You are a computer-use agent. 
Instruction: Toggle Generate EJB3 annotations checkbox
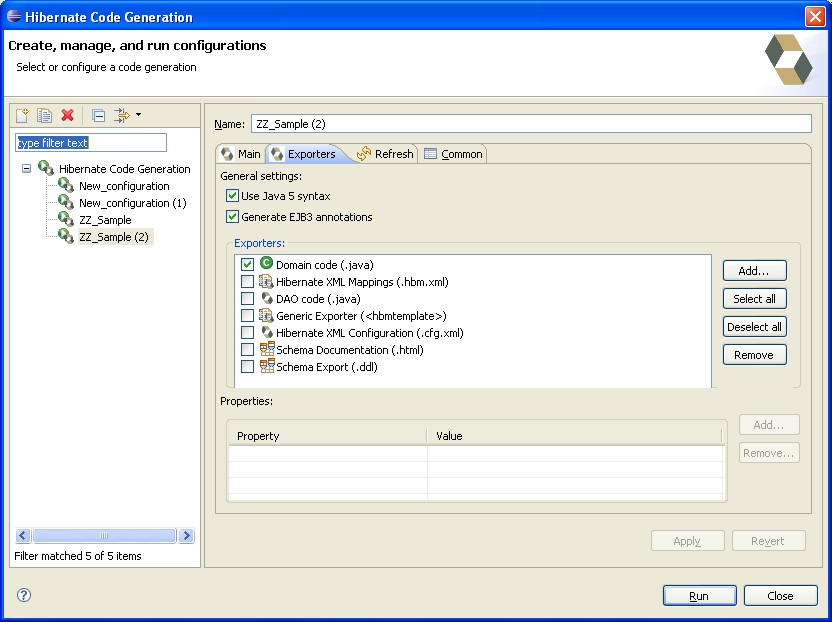click(x=232, y=217)
